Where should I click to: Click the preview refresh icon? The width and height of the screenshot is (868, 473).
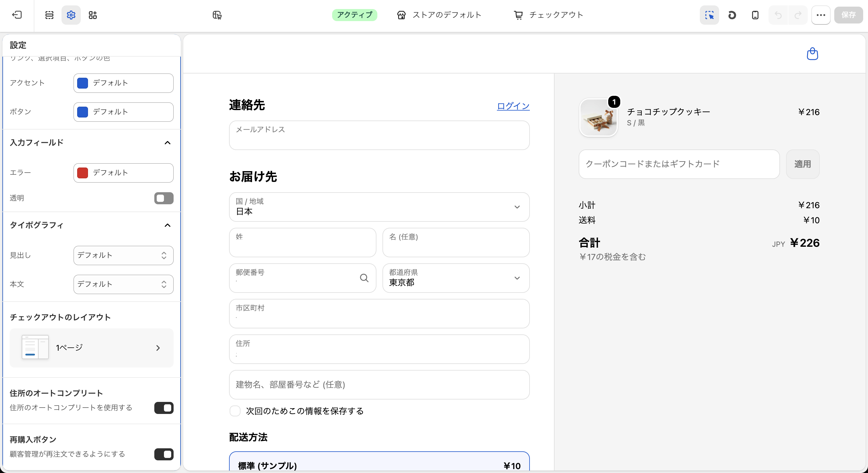732,15
